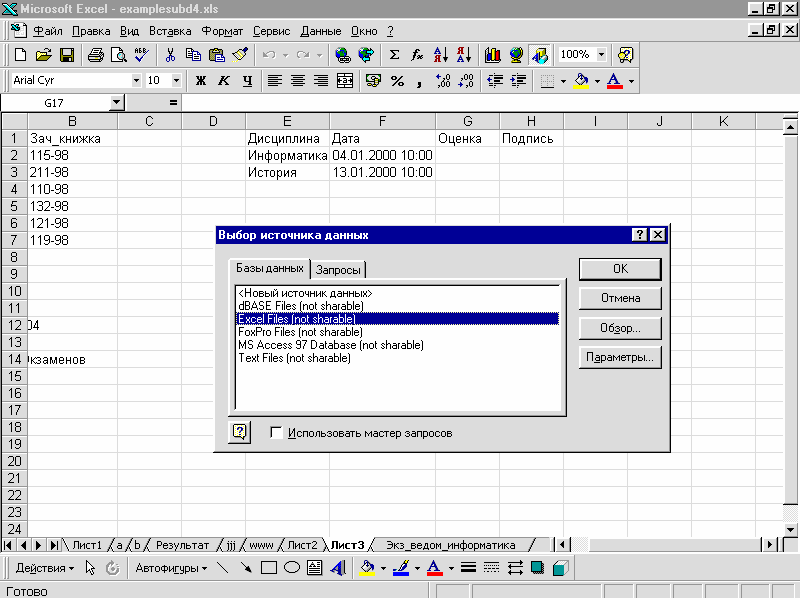Select the Format Painter brush

[x=240, y=55]
